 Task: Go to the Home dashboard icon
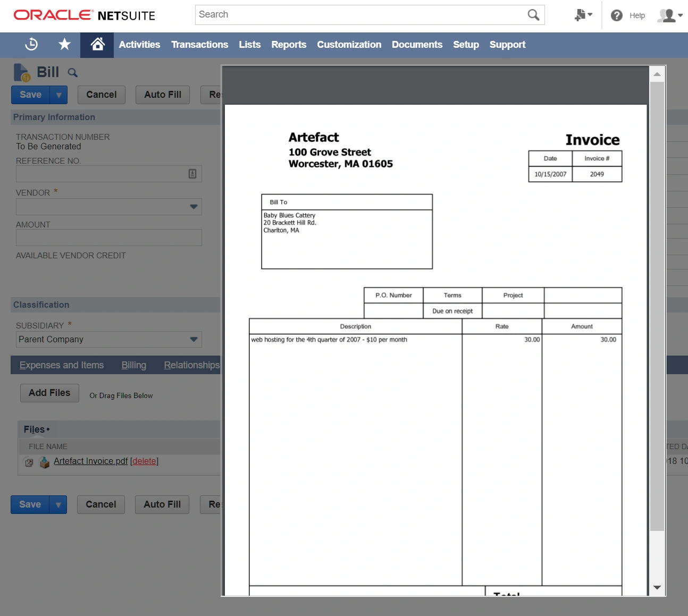coord(97,45)
